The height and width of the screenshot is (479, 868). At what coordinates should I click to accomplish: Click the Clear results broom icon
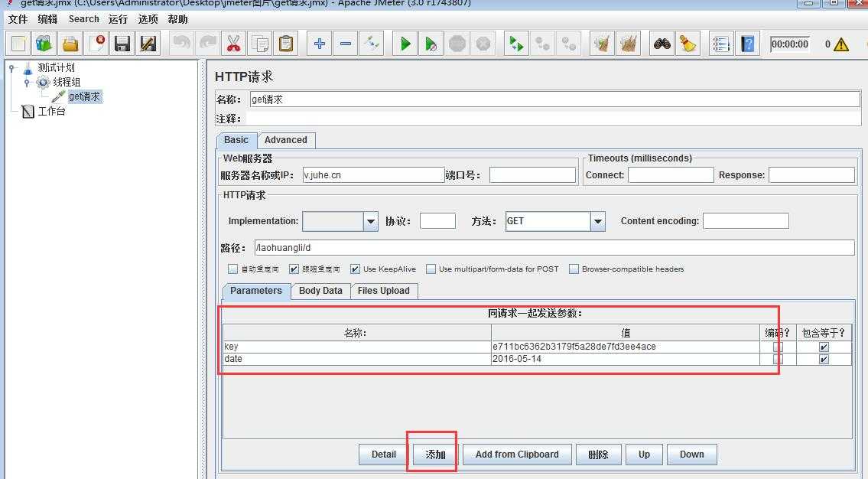click(602, 44)
